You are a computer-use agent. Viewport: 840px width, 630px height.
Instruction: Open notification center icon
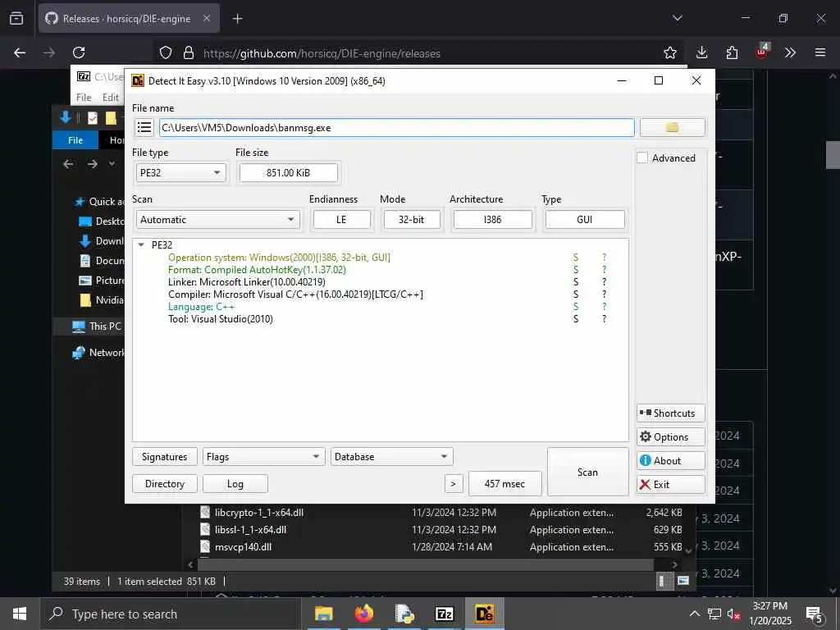pyautogui.click(x=815, y=614)
